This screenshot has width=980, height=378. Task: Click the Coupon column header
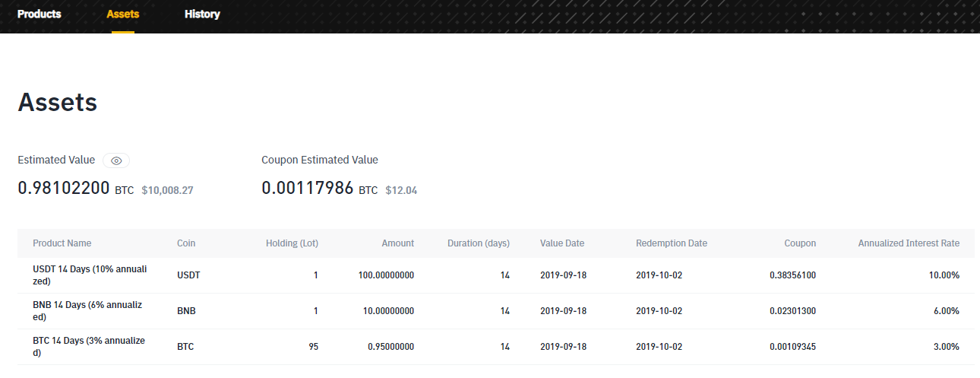coord(800,243)
